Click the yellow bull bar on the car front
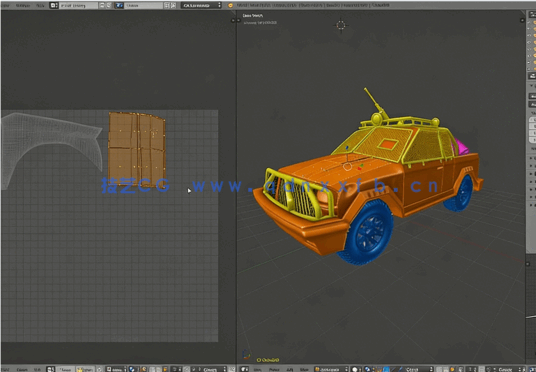536x372 pixels. 297,194
